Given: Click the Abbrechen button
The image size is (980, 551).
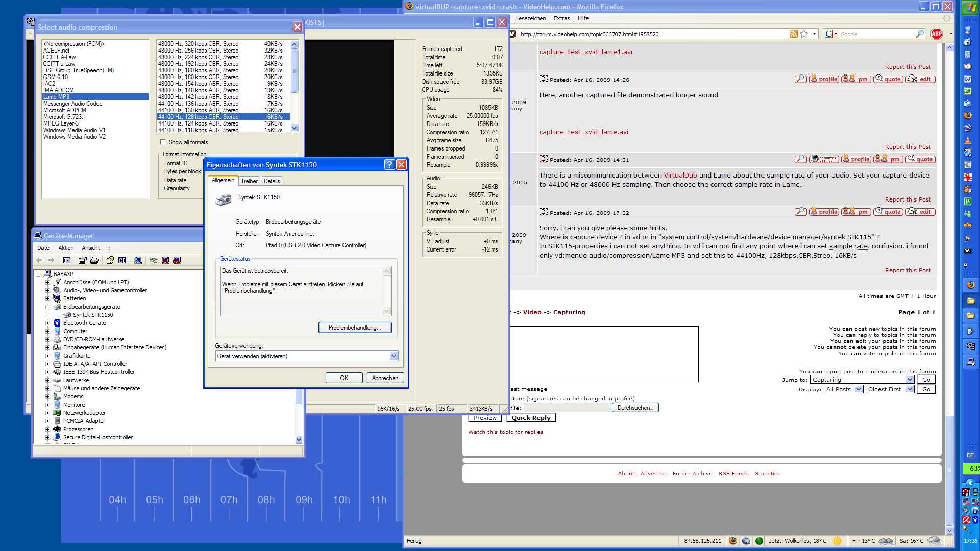Looking at the screenshot, I should tap(385, 378).
